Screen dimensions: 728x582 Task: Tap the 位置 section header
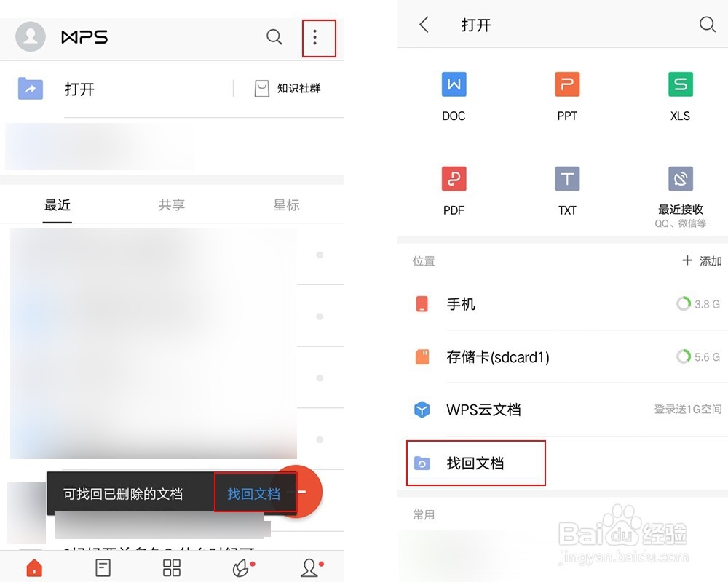tap(424, 261)
